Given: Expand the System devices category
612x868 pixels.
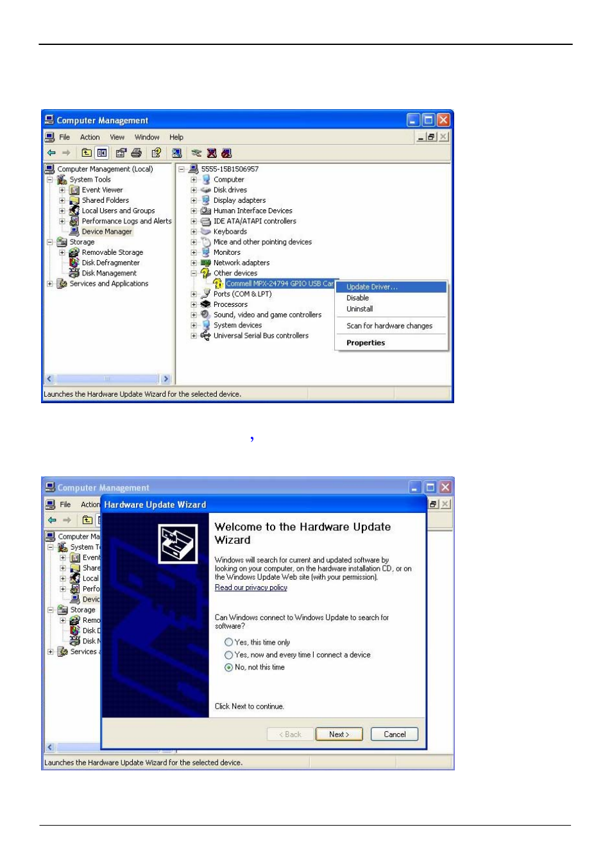Looking at the screenshot, I should tap(194, 325).
